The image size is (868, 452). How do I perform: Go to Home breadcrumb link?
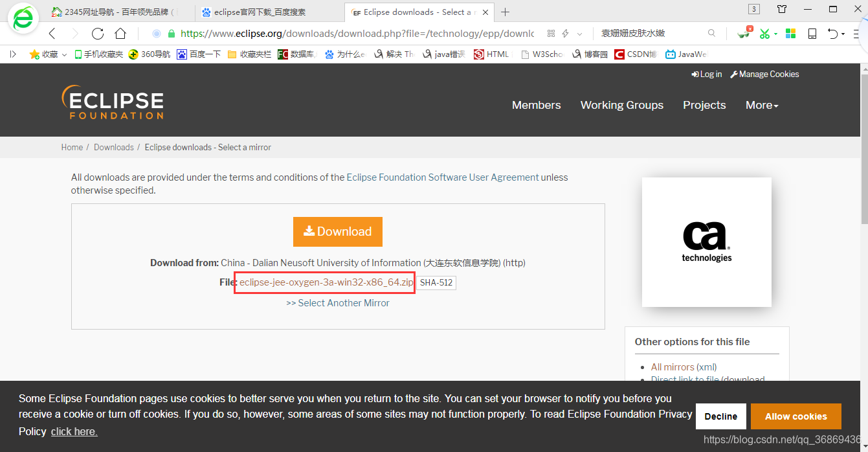click(x=72, y=147)
